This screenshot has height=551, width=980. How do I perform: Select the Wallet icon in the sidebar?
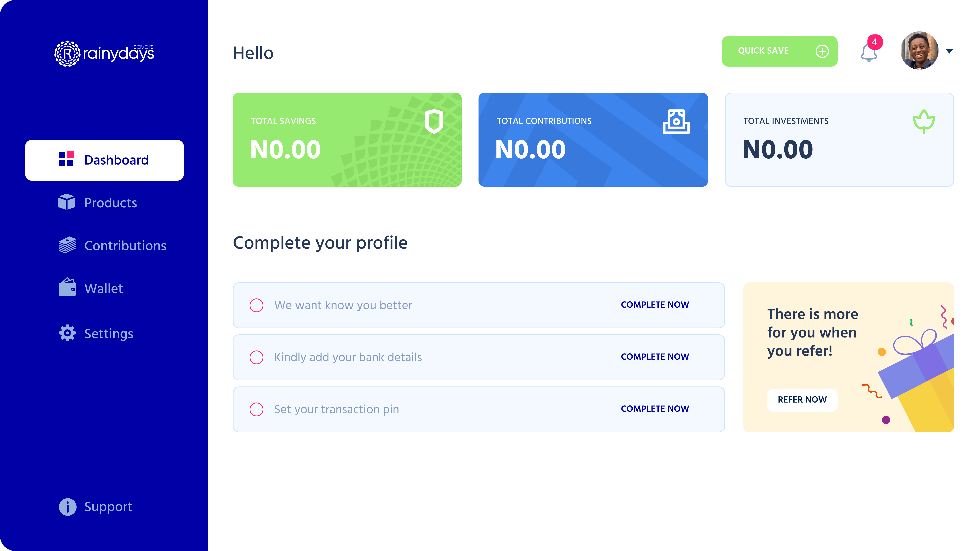tap(67, 288)
